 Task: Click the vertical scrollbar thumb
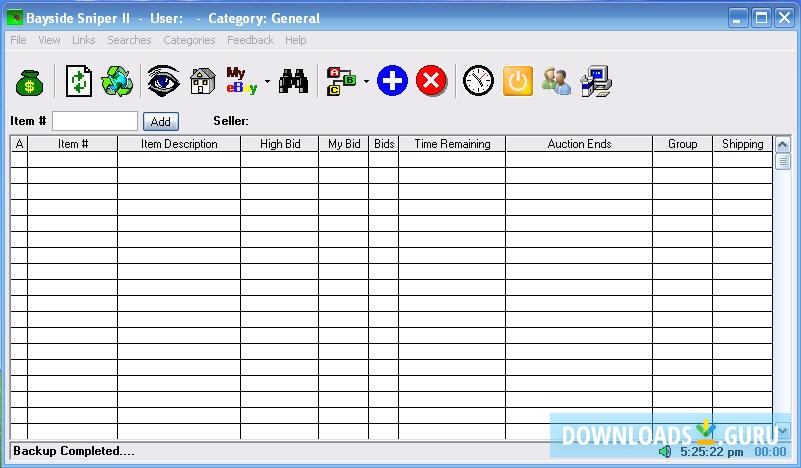(783, 162)
